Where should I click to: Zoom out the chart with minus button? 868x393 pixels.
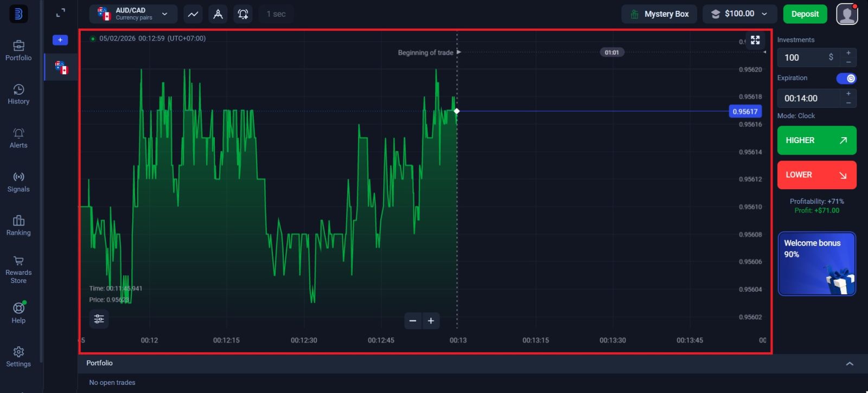point(413,321)
